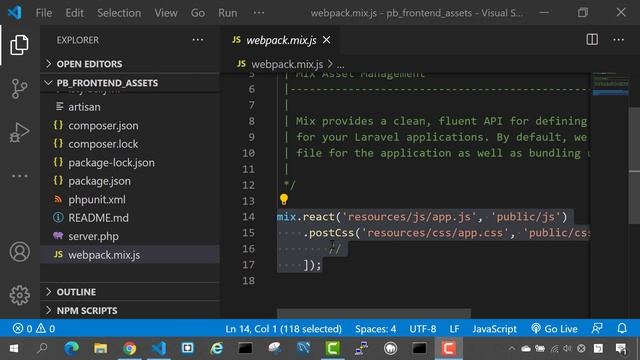This screenshot has width=640, height=360.
Task: Open the Edit menu
Action: click(x=74, y=13)
